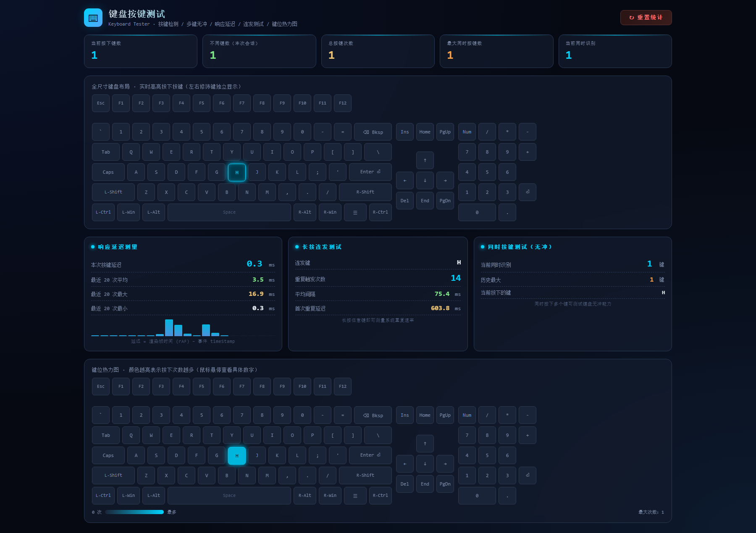Click the right arrow key in the test layout
Viewport: 756px width, 533px height.
coord(445,180)
